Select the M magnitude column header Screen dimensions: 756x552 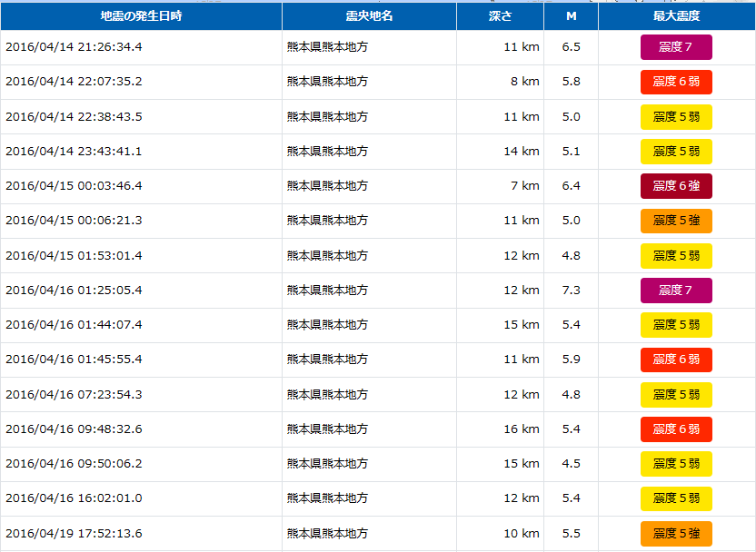572,16
